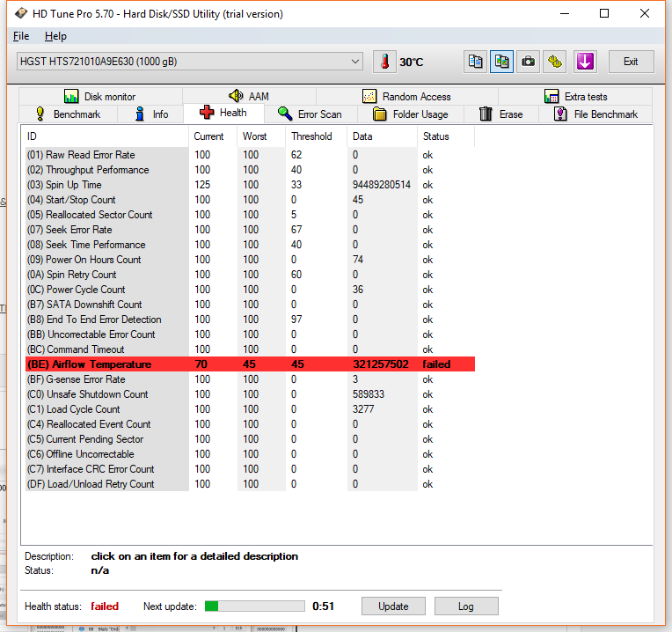672x632 pixels.
Task: Select the Start/Stop Count row
Action: (250, 200)
